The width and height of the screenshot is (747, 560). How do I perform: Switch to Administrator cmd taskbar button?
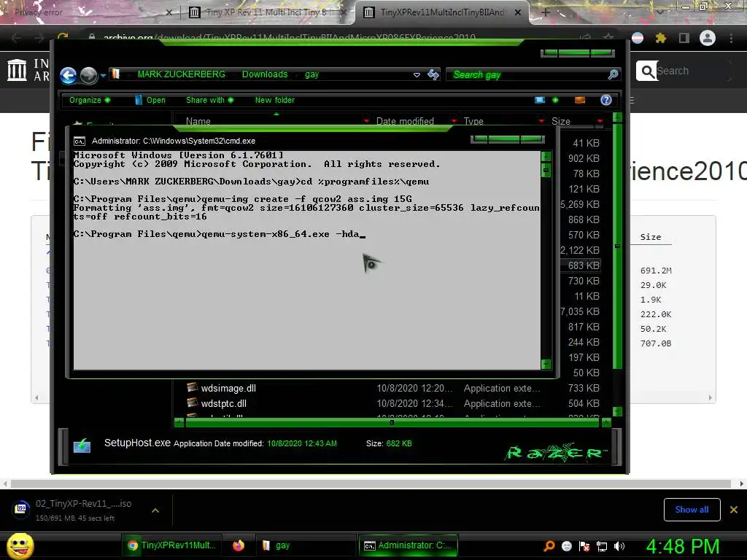pos(408,545)
